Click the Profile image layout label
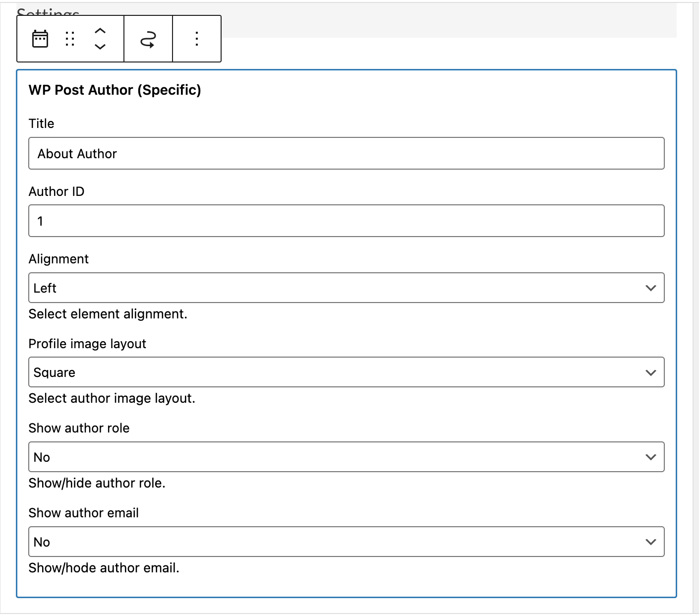Screen dimensions: 699x616 [87, 344]
